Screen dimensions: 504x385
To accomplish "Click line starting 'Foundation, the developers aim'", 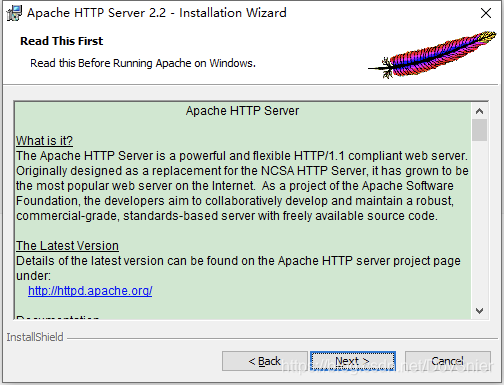I will 235,201.
